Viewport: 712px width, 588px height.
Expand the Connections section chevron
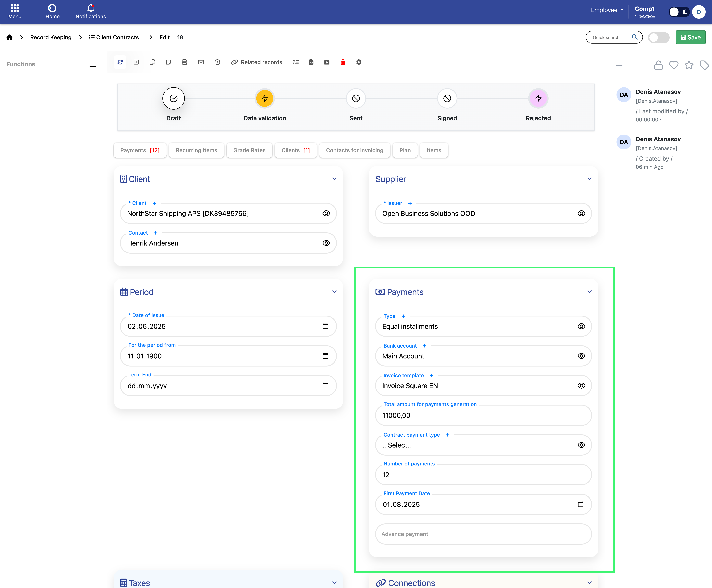pyautogui.click(x=589, y=583)
